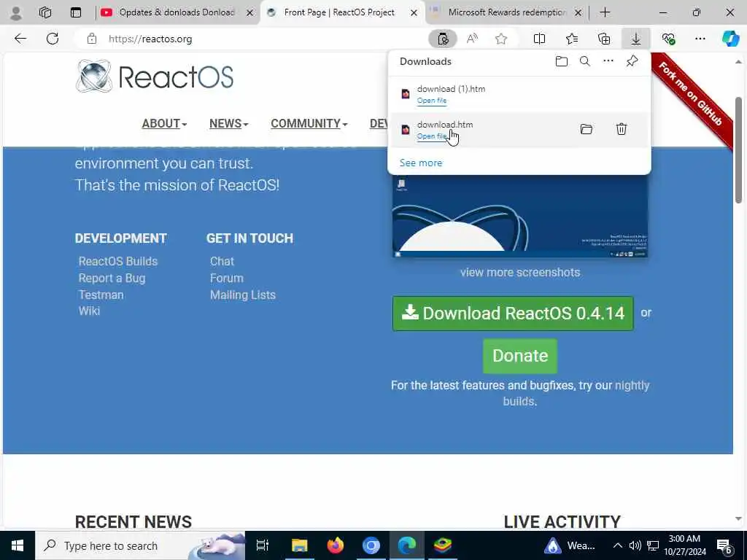The image size is (747, 560).
Task: Switch to the Updates & downloads tab
Action: coord(177,12)
